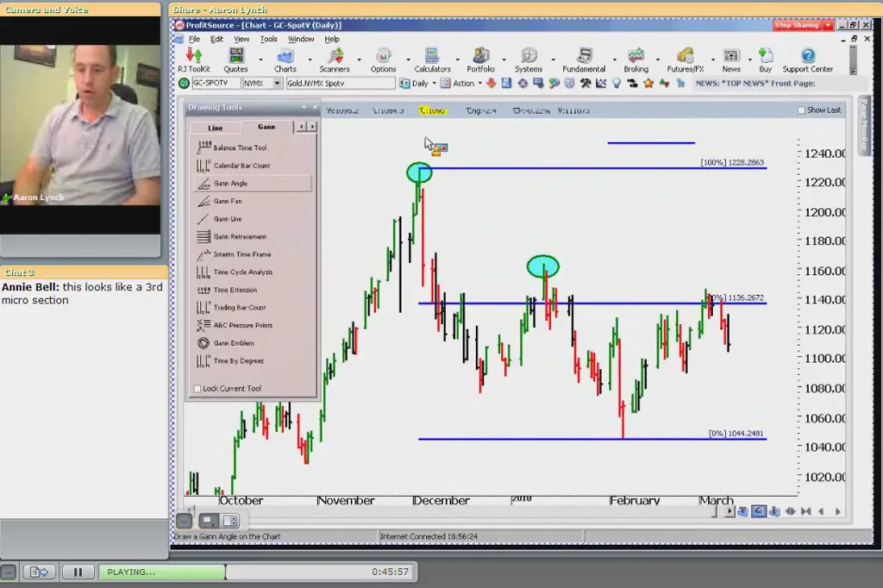Image resolution: width=883 pixels, height=588 pixels.
Task: Click the Buy toolbar icon
Action: click(766, 59)
